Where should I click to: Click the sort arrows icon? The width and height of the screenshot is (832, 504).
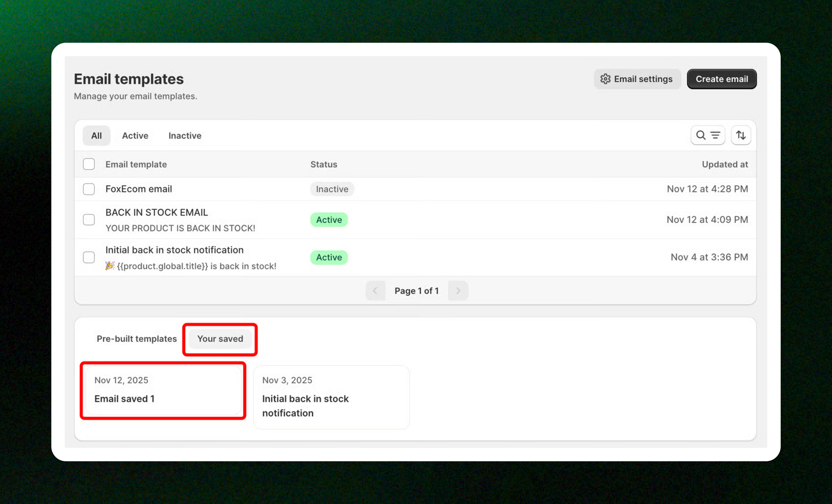point(741,135)
